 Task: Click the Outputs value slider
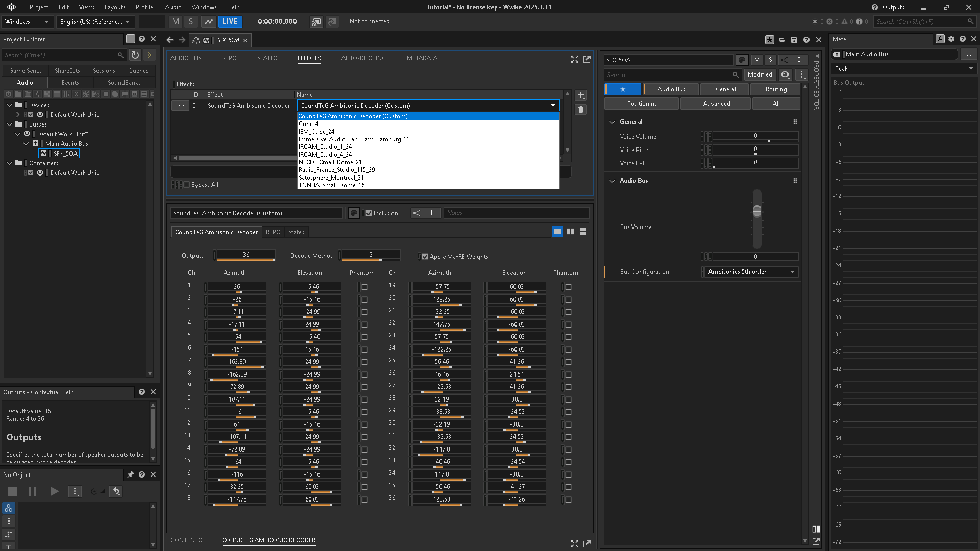[246, 255]
